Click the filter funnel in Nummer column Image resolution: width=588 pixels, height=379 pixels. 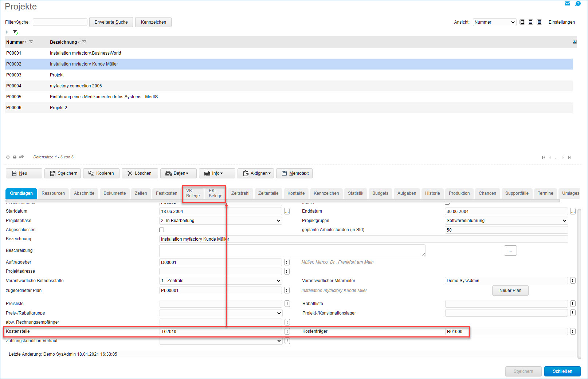tap(31, 42)
